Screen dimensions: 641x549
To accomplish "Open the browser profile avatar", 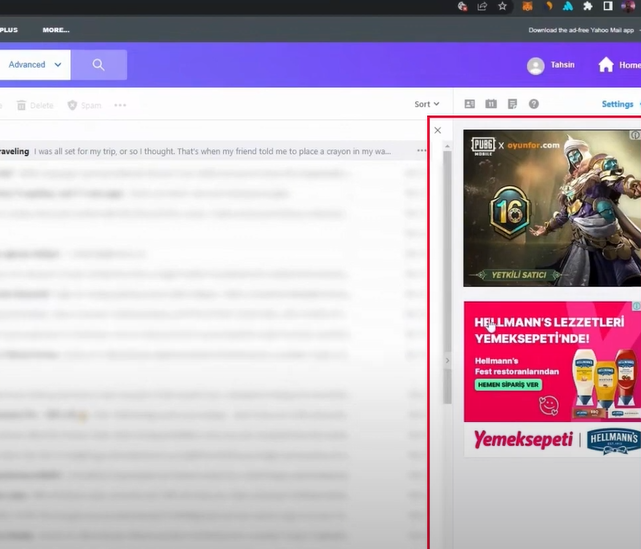I will [x=628, y=6].
